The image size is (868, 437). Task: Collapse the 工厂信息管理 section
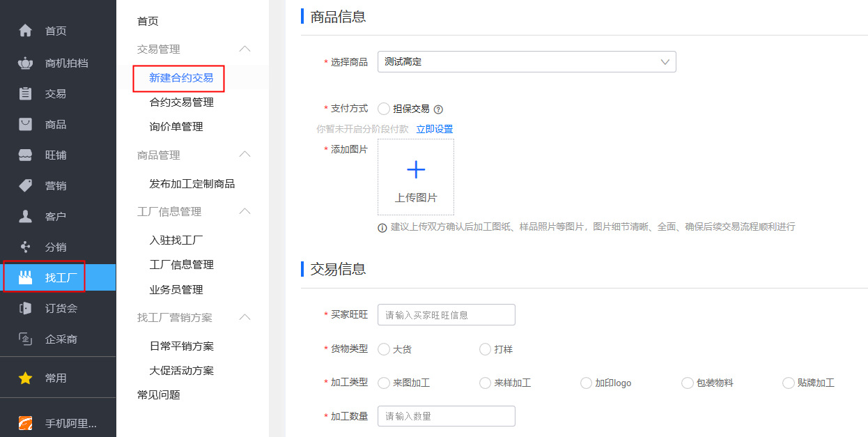point(245,211)
